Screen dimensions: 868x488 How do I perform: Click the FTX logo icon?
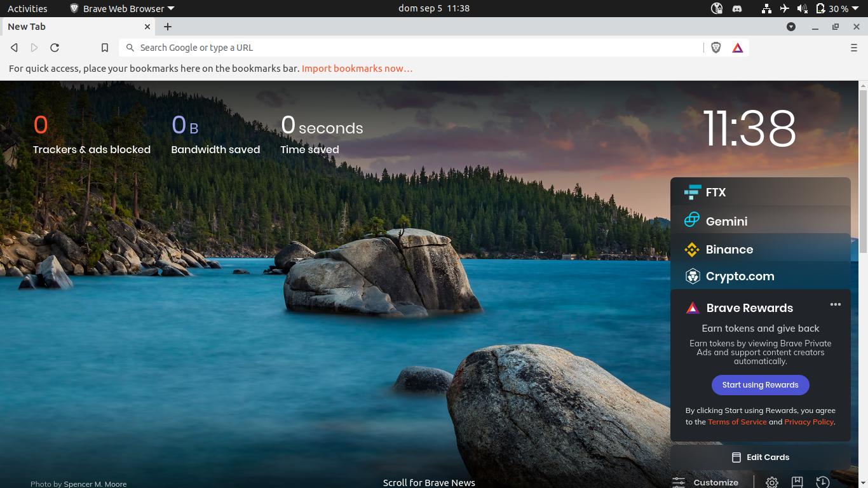click(x=692, y=192)
